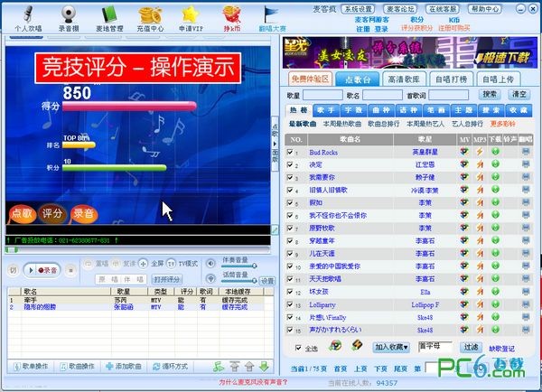Click 清空 clear button
Screen dimensions: 542x392
[x=519, y=94]
